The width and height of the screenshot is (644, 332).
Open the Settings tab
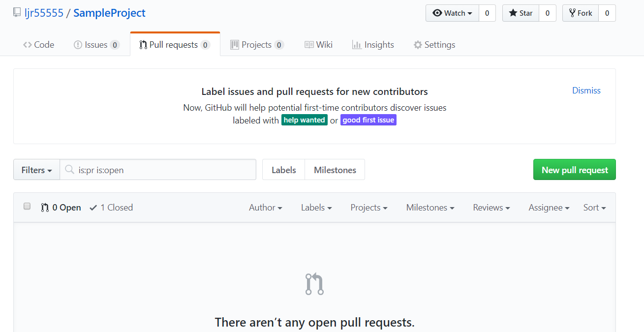click(x=434, y=45)
